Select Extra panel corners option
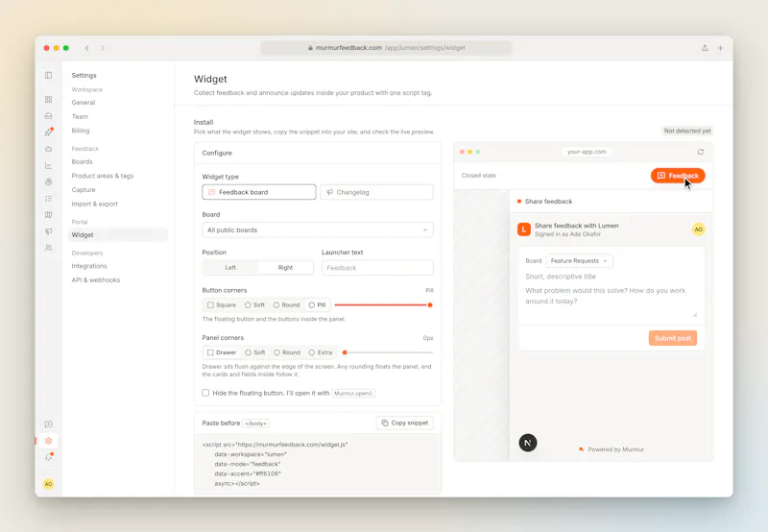This screenshot has height=532, width=768. point(321,352)
